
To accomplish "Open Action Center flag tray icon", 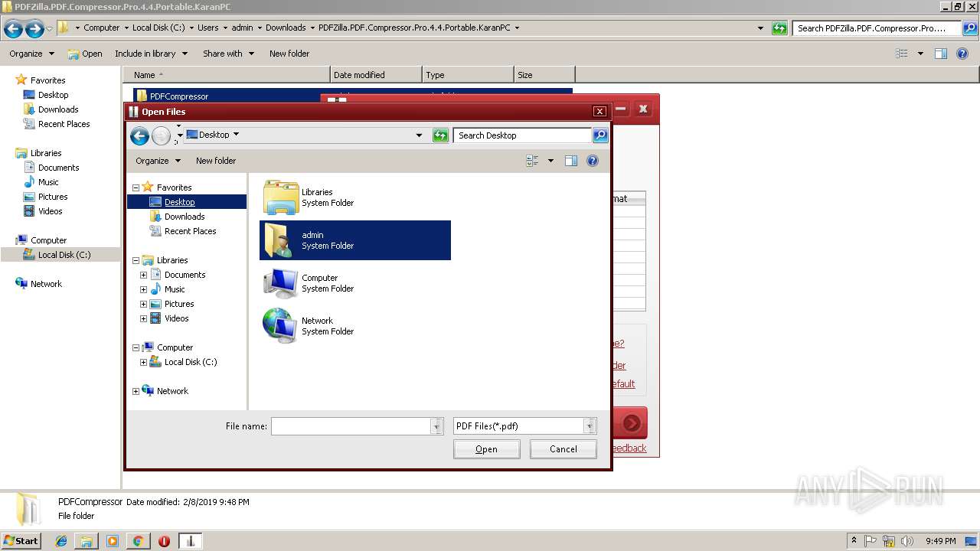I will 872,541.
